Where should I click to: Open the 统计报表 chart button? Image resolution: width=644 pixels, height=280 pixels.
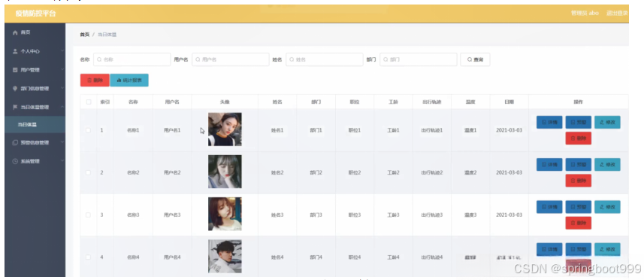click(x=129, y=81)
